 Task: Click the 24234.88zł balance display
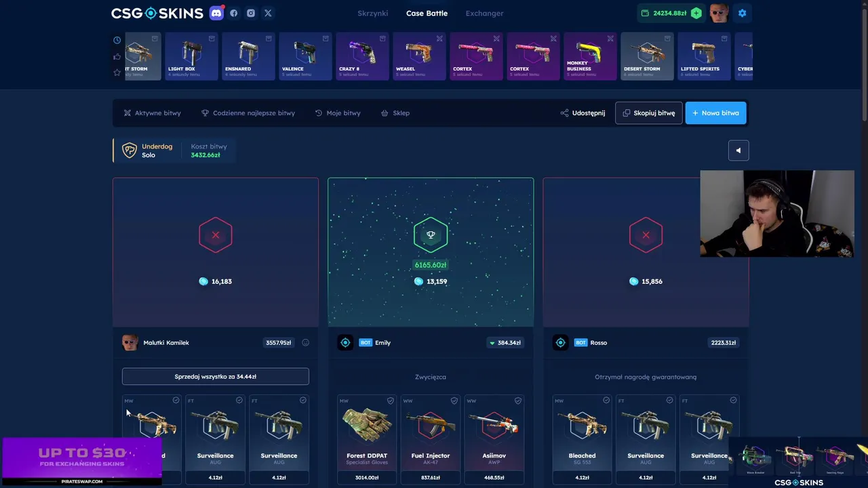pyautogui.click(x=663, y=14)
